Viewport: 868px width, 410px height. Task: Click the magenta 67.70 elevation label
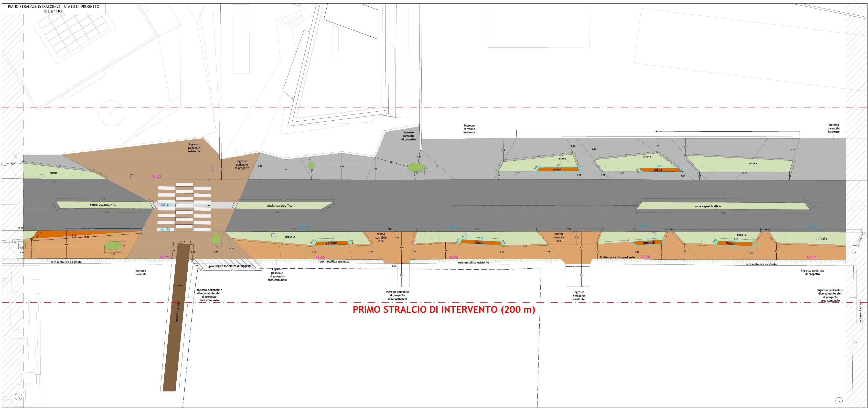point(453,258)
